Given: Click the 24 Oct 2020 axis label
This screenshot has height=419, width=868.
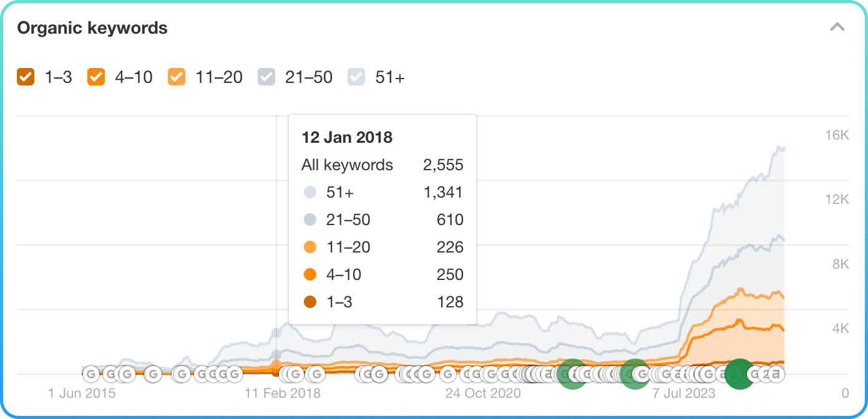Looking at the screenshot, I should (483, 393).
